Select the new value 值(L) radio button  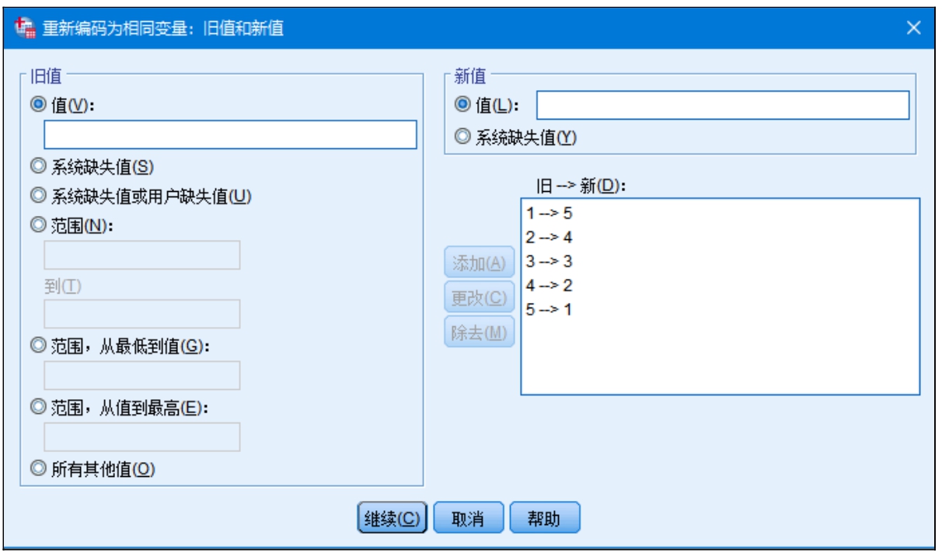click(462, 104)
